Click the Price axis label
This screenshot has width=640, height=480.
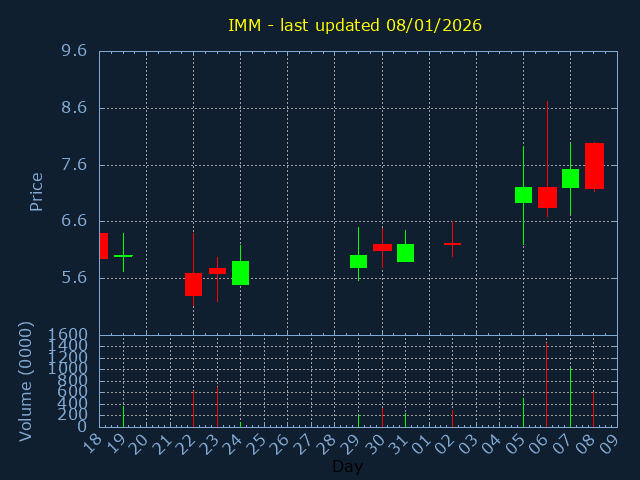pos(37,191)
